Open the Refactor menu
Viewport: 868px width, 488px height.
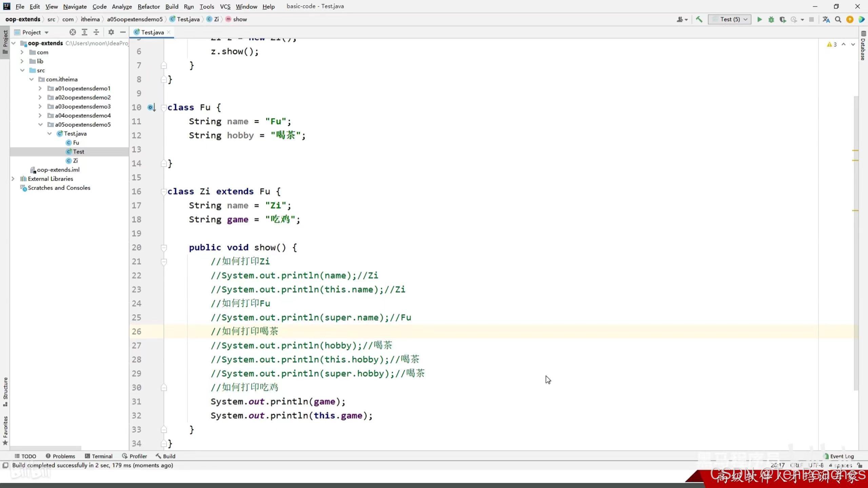pos(149,6)
